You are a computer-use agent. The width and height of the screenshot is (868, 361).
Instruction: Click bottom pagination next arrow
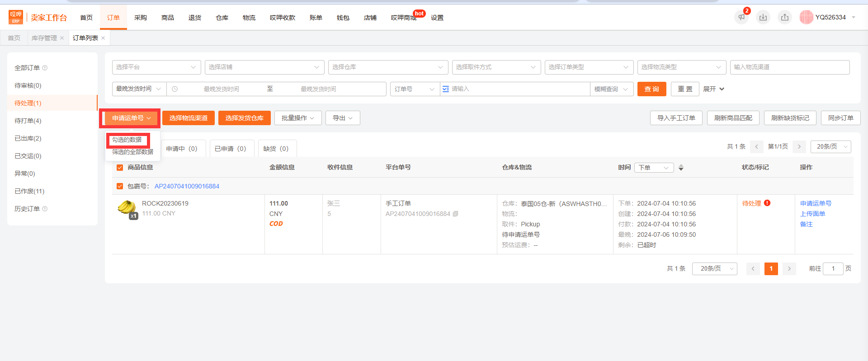(x=789, y=268)
